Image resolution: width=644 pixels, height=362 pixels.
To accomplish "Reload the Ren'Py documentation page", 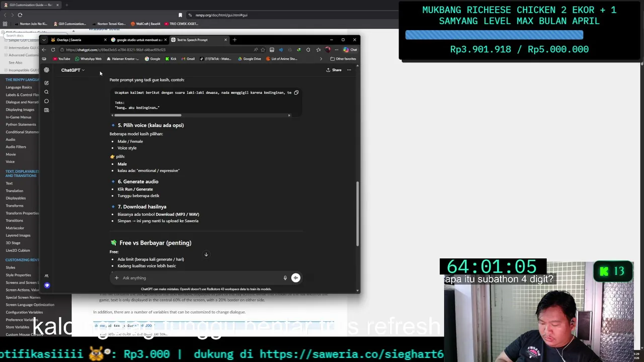I will point(20,15).
